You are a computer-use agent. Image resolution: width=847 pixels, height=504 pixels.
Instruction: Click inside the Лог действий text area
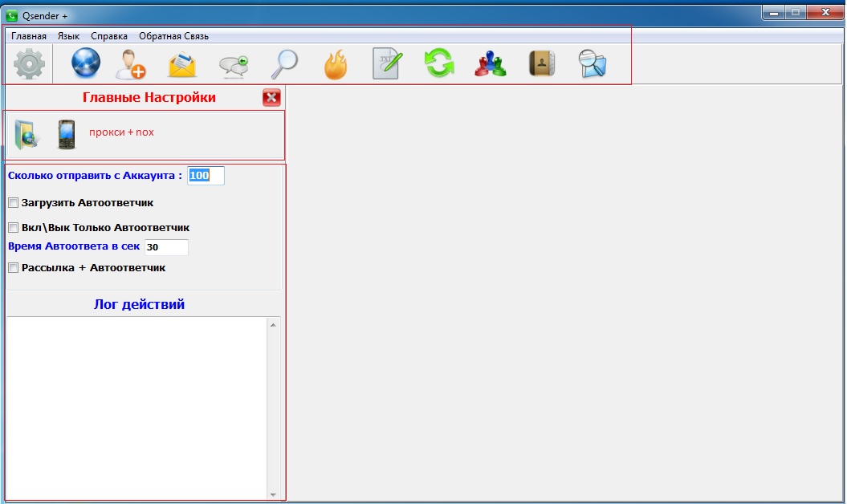136,408
